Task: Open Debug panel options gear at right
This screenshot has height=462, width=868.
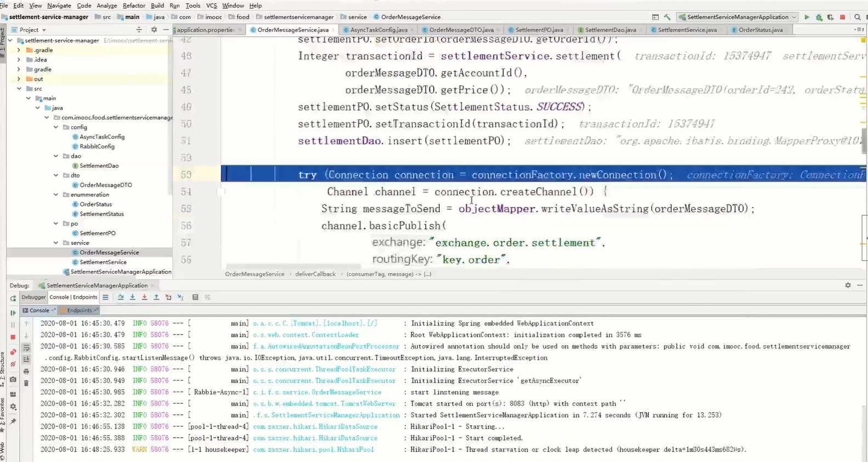Action: (848, 285)
